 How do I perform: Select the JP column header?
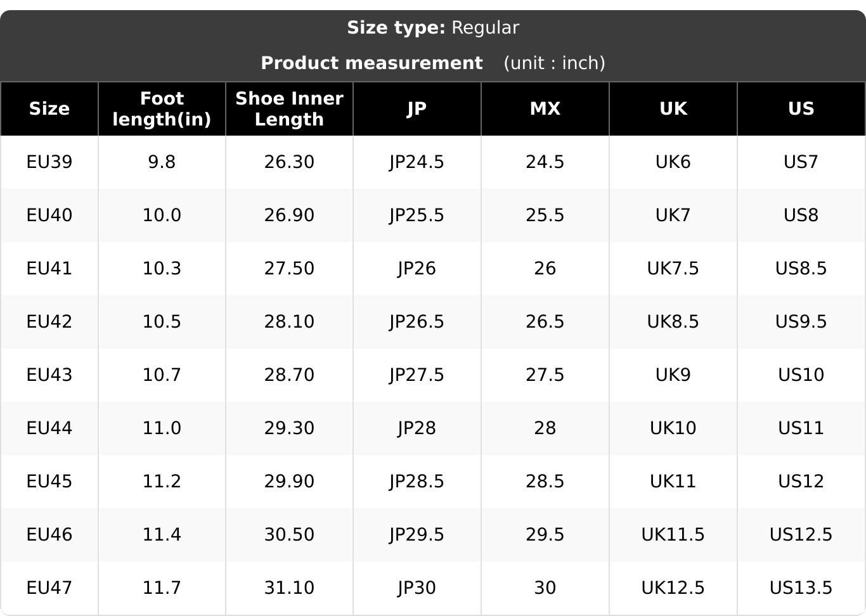(417, 109)
